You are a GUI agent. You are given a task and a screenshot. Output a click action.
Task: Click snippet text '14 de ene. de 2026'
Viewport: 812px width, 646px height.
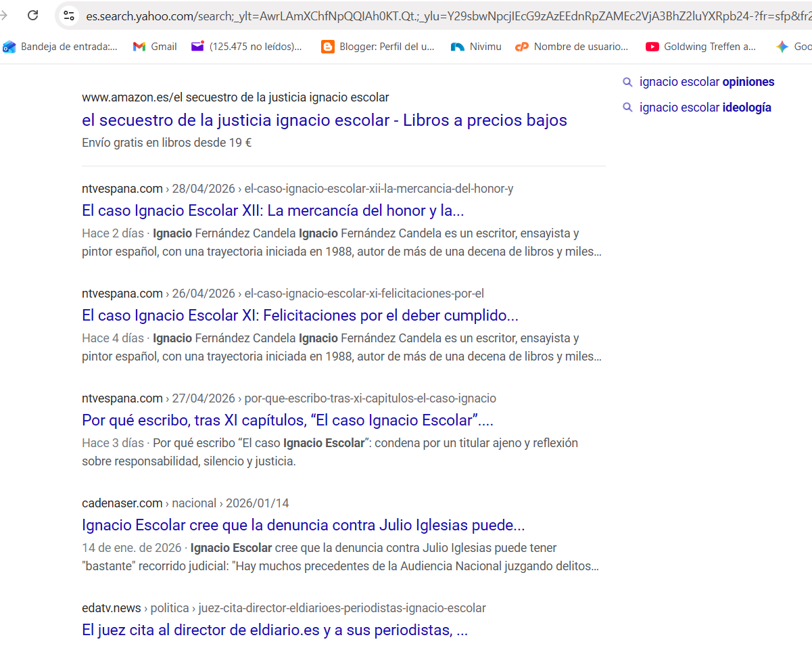132,548
